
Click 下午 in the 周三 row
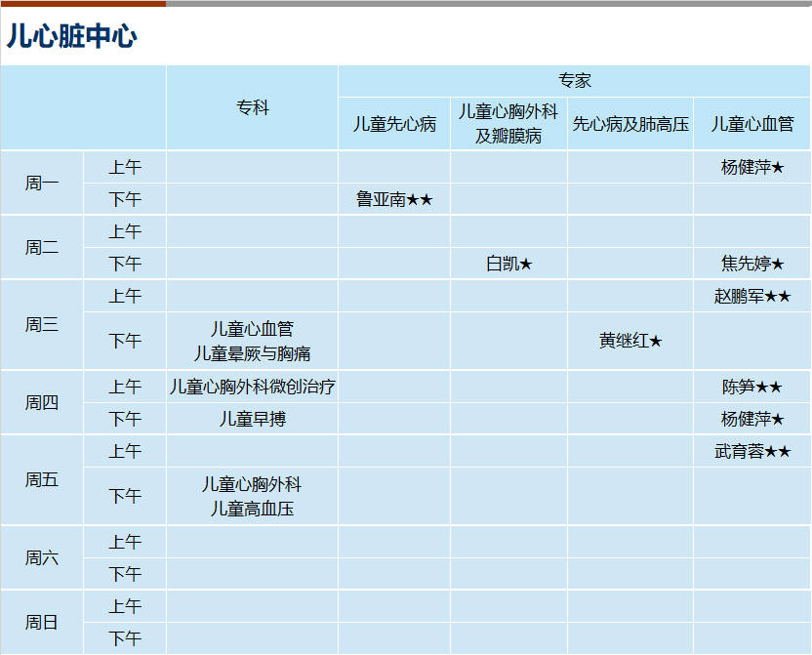pyautogui.click(x=125, y=341)
